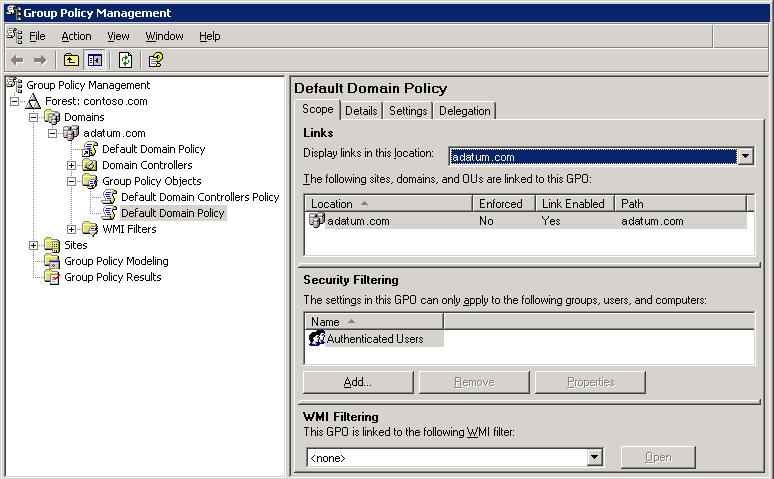The width and height of the screenshot is (774, 479).
Task: Sort links by the Location column header
Action: pos(388,203)
